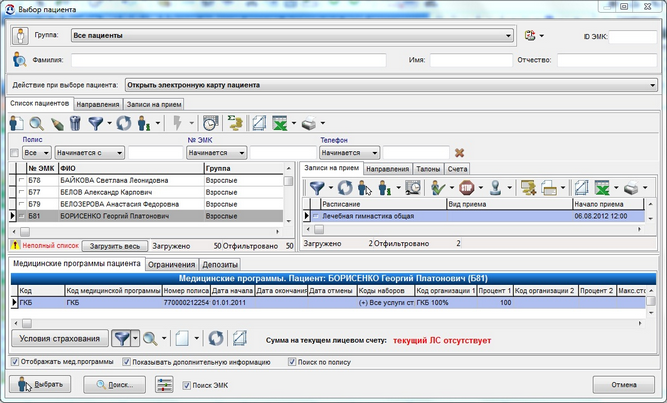
Task: Click the red X clear filters icon
Action: (x=459, y=153)
